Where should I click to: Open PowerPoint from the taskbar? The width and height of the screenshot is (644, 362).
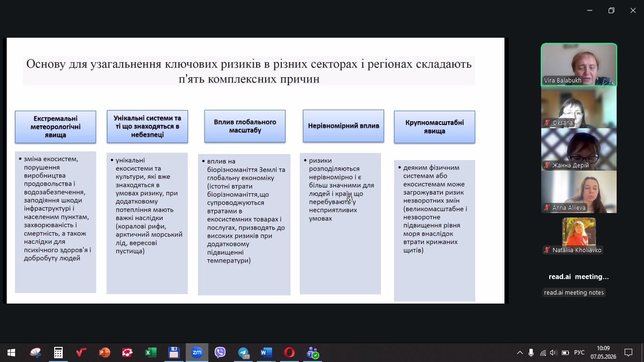click(105, 353)
